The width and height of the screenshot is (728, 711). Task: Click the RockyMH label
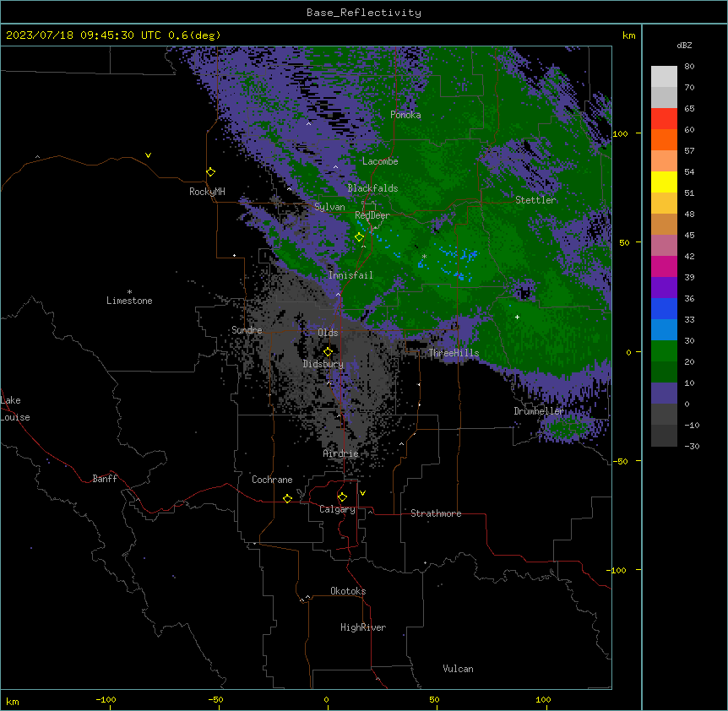(207, 192)
